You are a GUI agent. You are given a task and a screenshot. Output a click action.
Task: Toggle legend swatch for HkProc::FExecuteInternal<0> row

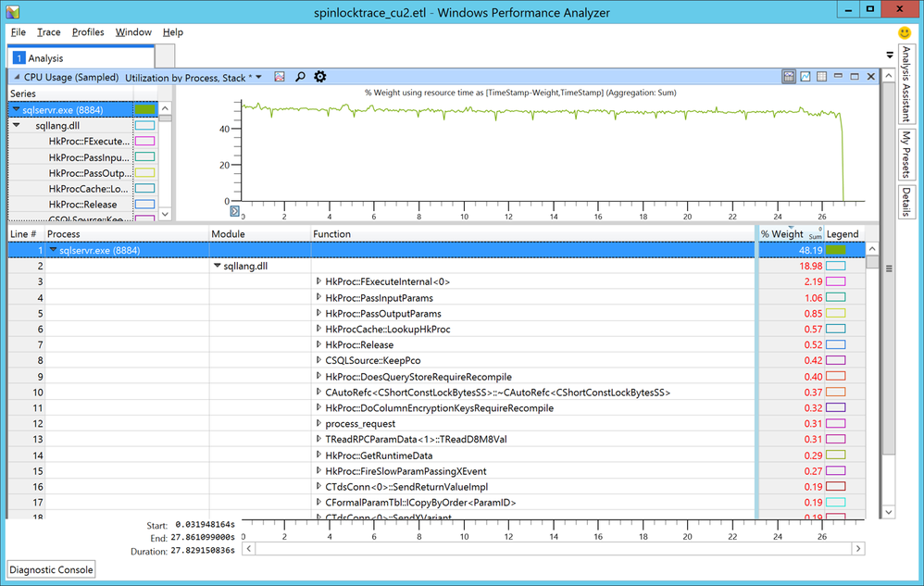836,281
